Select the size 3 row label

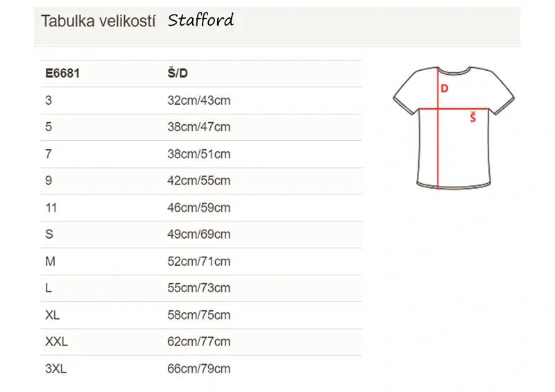coord(49,101)
